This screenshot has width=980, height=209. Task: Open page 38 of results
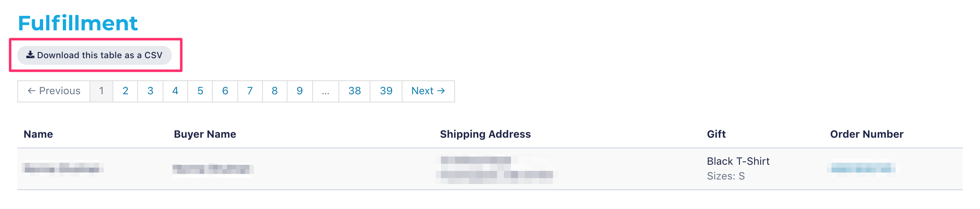tap(354, 91)
